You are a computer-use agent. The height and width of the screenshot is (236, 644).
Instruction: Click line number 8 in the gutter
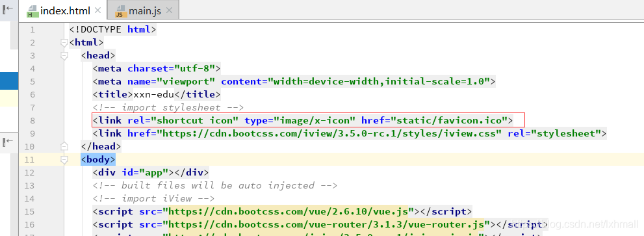(x=32, y=120)
